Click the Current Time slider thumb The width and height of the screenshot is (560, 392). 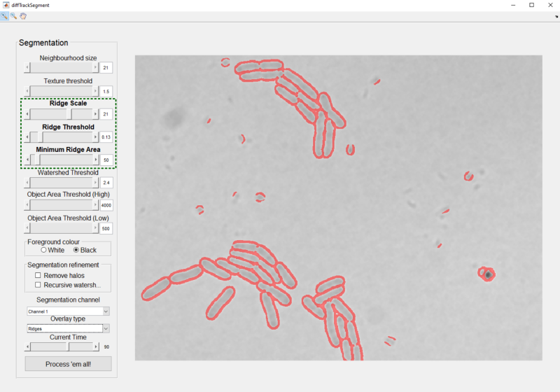coord(68,346)
